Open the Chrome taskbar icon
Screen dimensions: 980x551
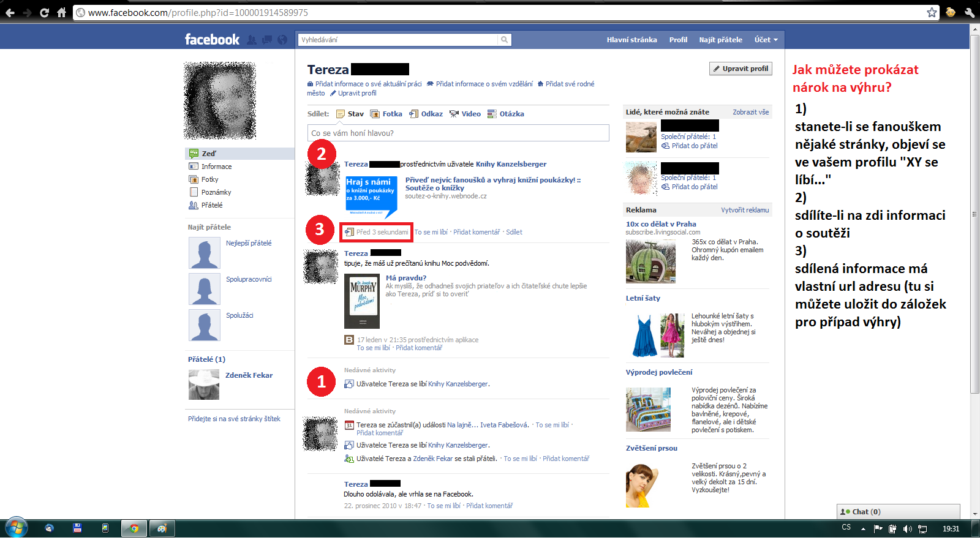click(134, 528)
